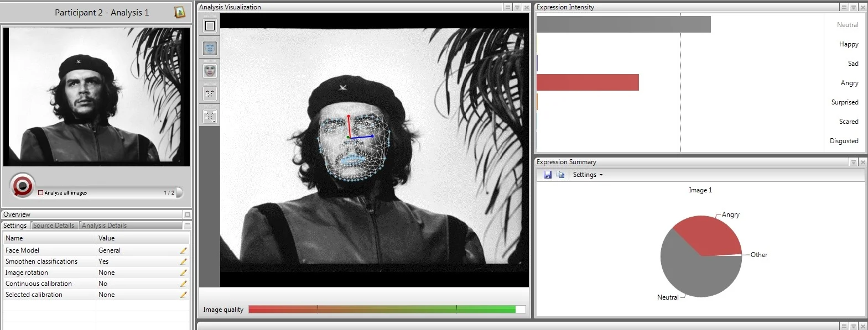
Task: Click the Surprised expression label
Action: coord(845,102)
